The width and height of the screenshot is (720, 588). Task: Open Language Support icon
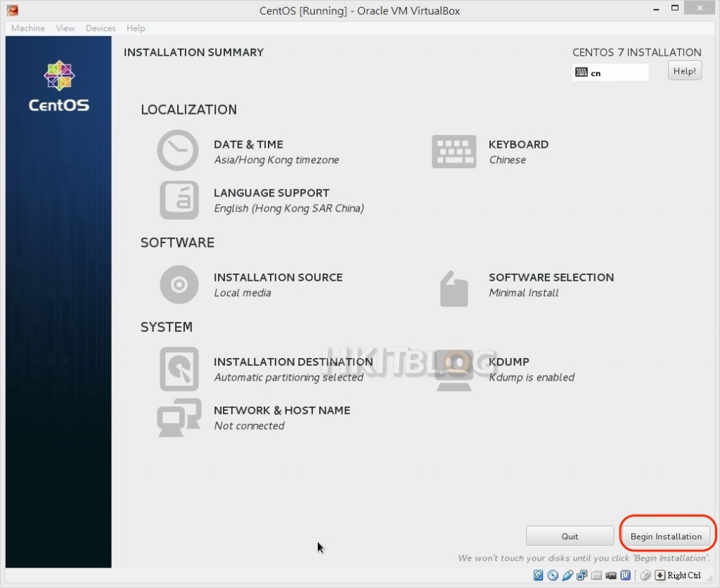(179, 200)
